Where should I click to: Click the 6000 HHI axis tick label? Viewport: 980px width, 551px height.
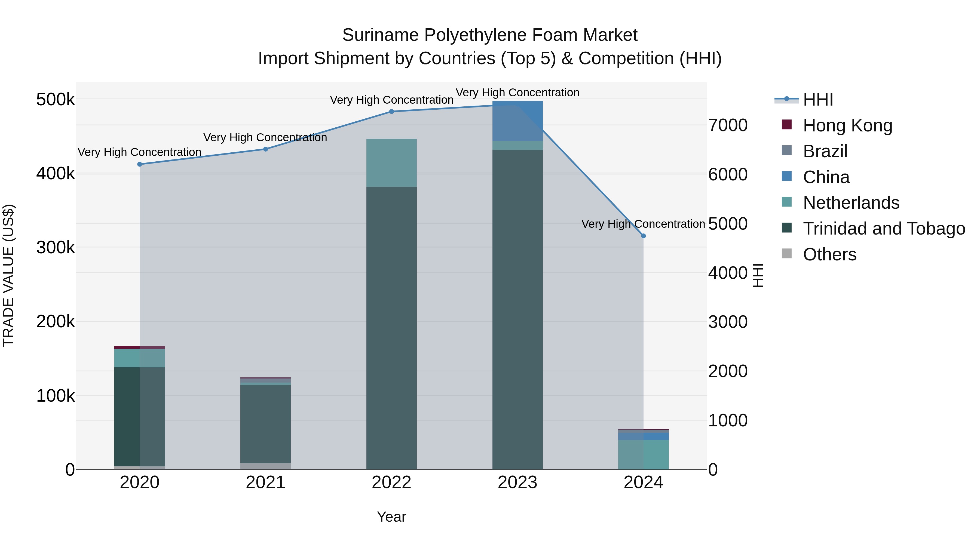pos(728,174)
